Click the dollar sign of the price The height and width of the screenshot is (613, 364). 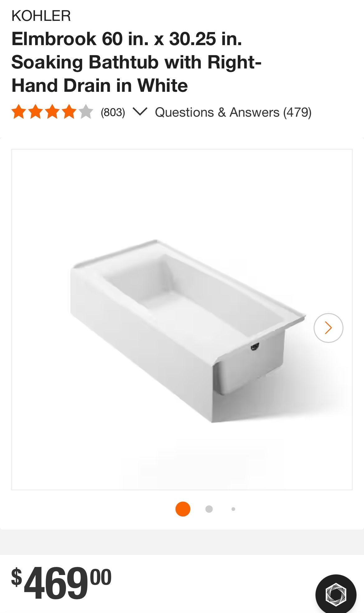pos(16,577)
